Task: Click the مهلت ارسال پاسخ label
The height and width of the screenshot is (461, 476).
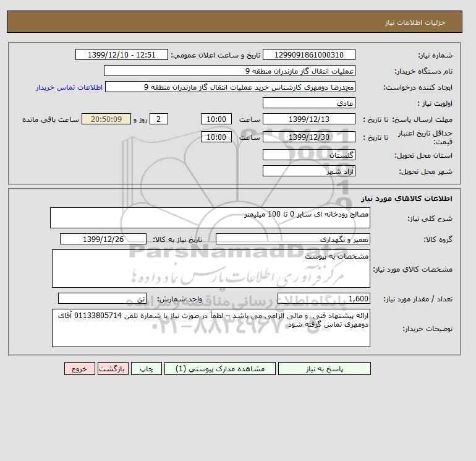Action: point(422,119)
